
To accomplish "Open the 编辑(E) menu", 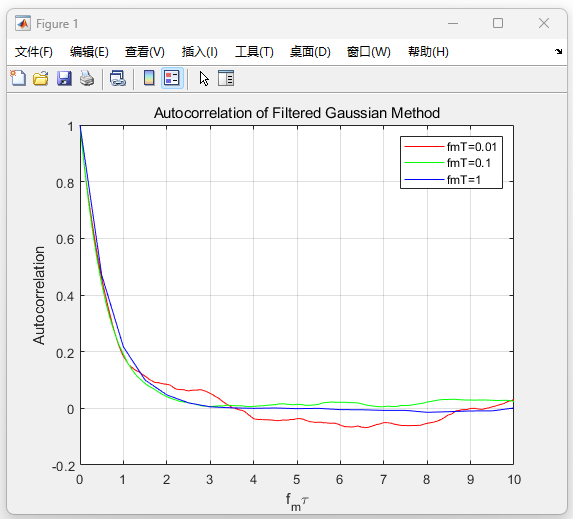I will (x=89, y=52).
